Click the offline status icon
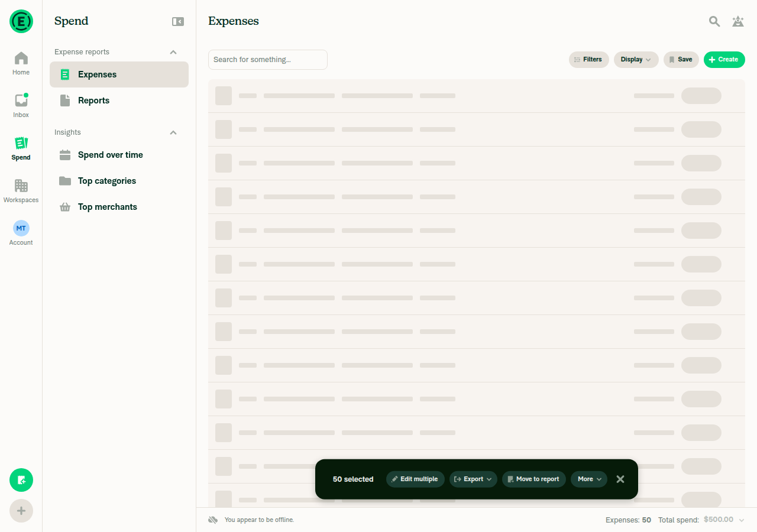 coord(213,520)
